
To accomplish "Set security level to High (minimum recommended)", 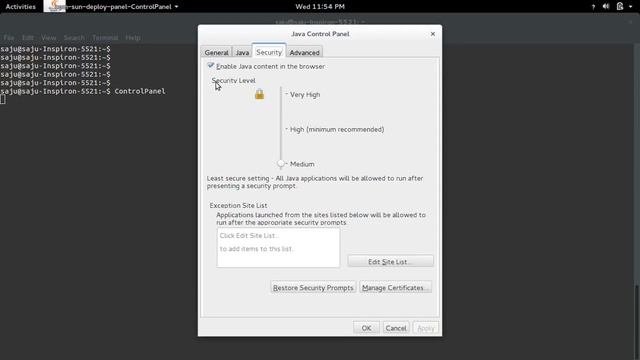I will click(337, 129).
